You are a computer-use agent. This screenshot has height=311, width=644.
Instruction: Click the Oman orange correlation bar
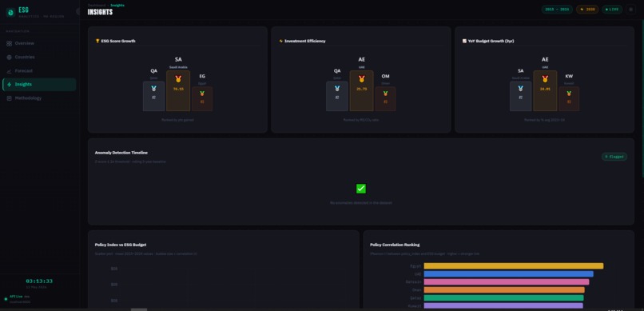pos(504,290)
